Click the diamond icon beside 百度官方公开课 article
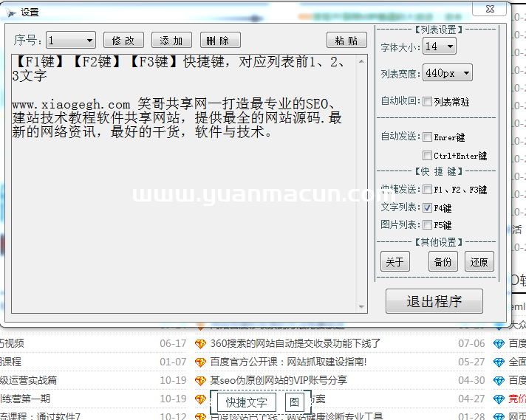The width and height of the screenshot is (526, 420). [x=200, y=362]
